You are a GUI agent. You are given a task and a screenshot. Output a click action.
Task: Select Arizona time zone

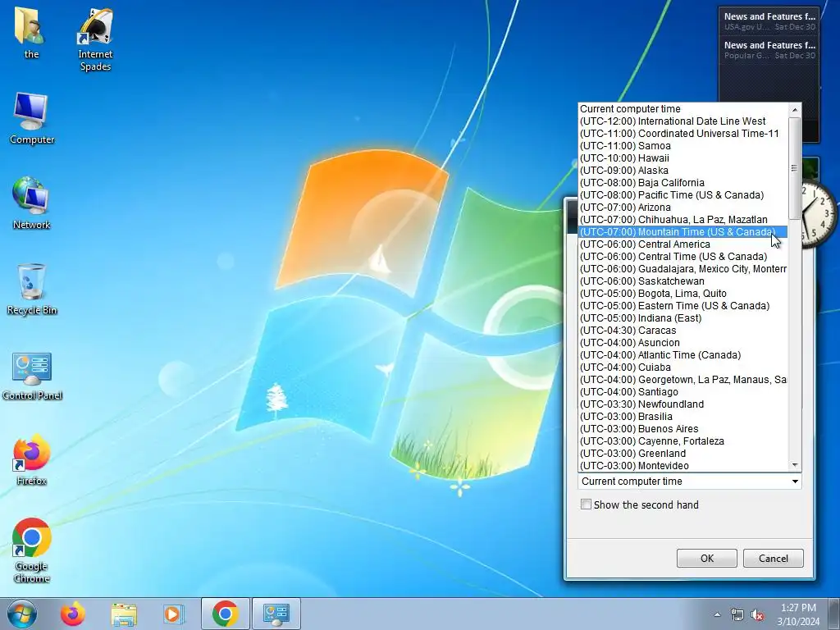(683, 208)
